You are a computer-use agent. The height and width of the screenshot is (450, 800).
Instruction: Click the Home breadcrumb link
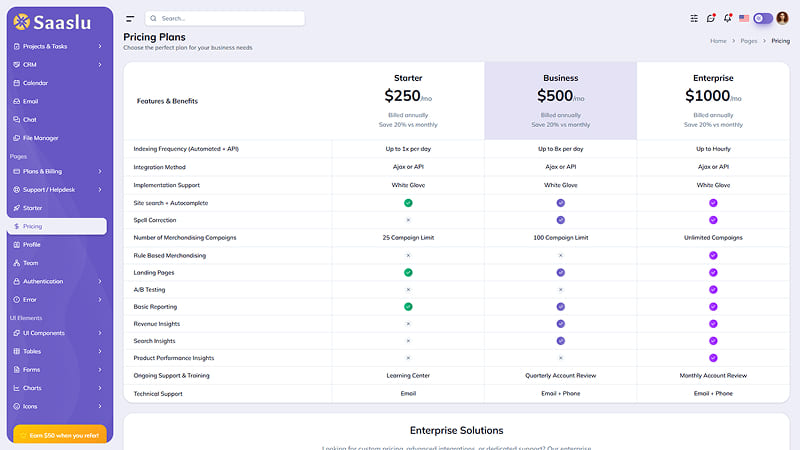coord(718,41)
